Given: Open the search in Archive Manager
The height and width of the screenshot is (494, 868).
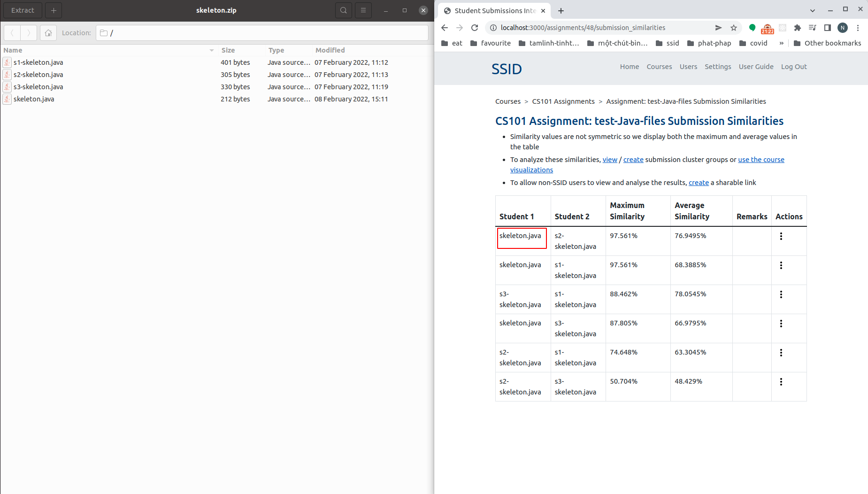Looking at the screenshot, I should pos(343,10).
